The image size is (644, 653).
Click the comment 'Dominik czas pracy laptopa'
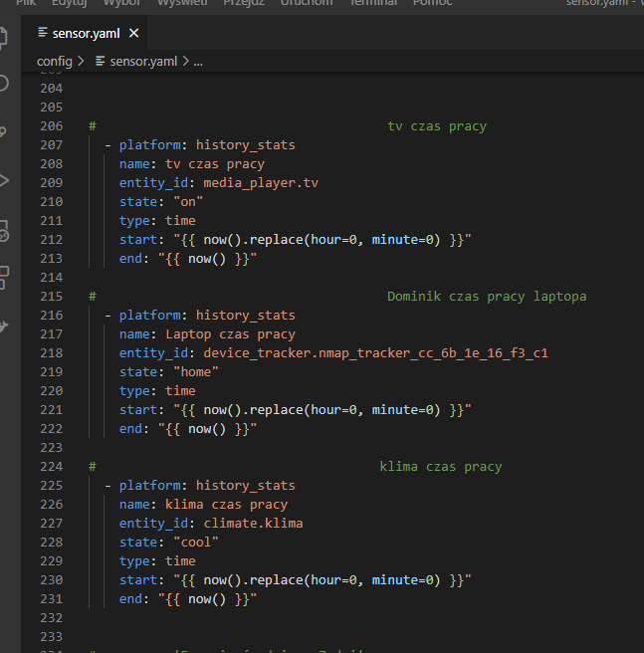pos(487,297)
